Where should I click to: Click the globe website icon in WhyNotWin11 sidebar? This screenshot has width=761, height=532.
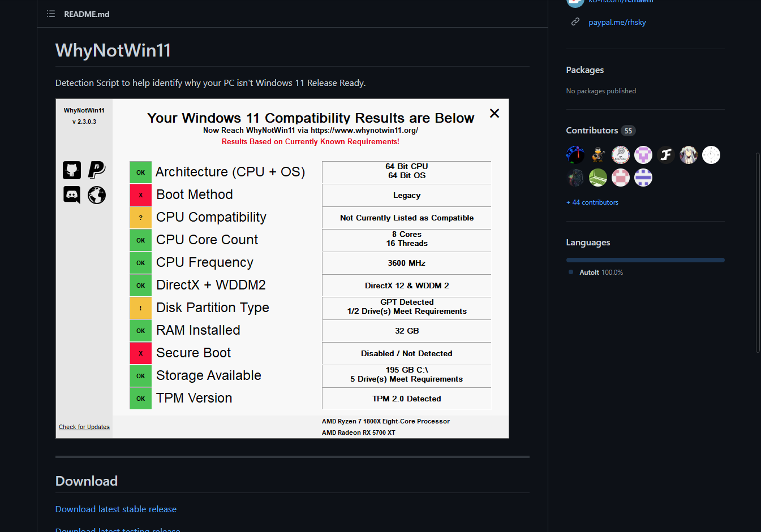click(97, 195)
